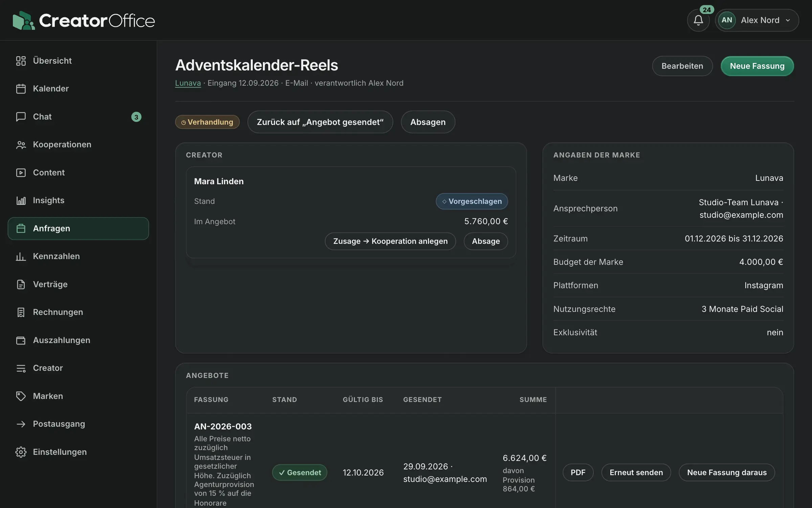Follow the Lunava brand link

pos(188,83)
